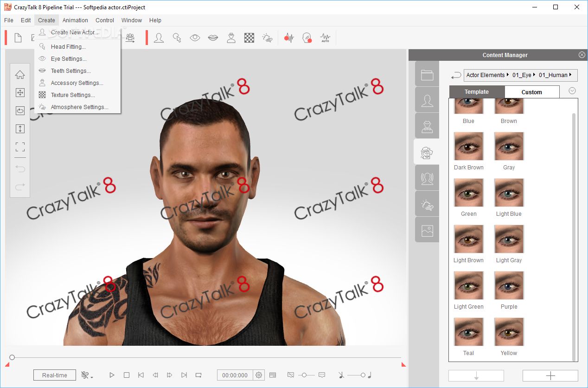Screen dimensions: 588x388
Task: Click the back arrow beside content path
Action: pos(456,75)
